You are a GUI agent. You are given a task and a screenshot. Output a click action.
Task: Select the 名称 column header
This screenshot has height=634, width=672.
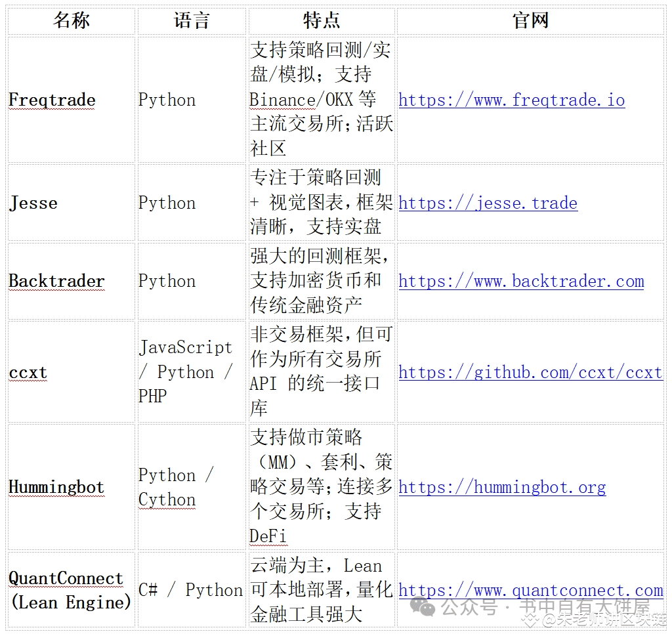tap(71, 21)
